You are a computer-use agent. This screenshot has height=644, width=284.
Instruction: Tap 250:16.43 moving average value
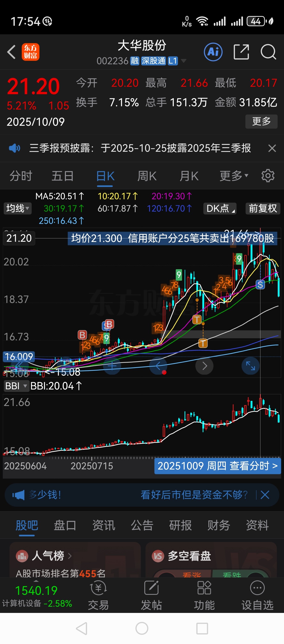(x=61, y=221)
